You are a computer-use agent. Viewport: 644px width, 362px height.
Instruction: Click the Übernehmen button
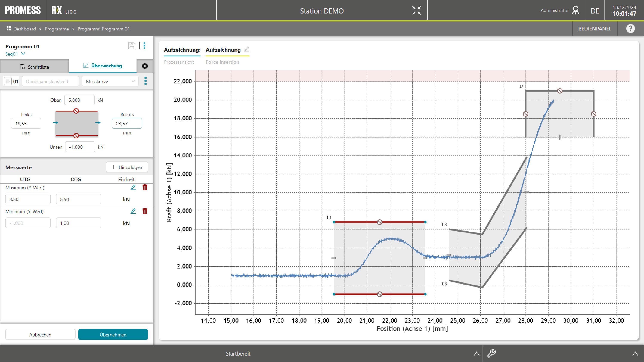tap(113, 335)
